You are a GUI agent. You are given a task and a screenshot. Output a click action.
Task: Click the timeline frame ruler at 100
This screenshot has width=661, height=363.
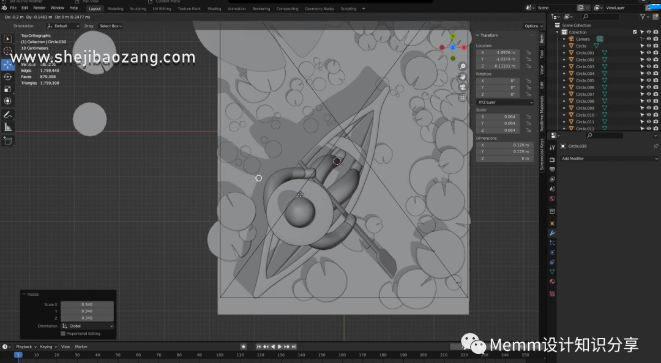[220, 355]
